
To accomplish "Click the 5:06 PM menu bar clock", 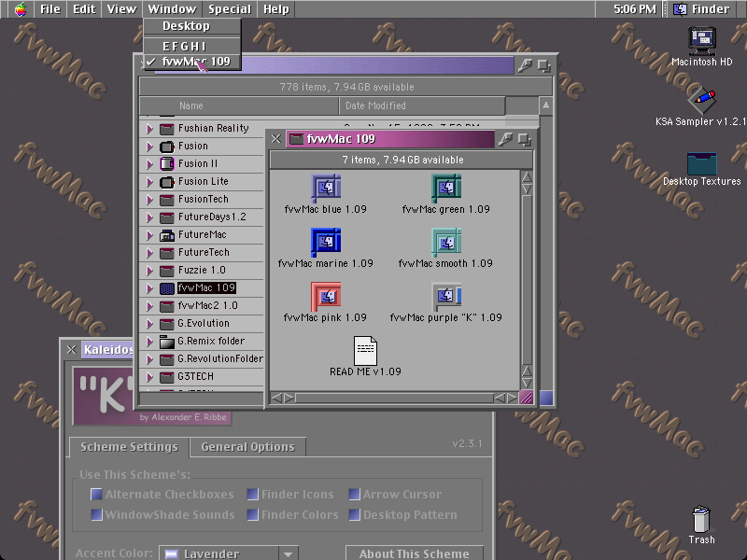I will [635, 9].
